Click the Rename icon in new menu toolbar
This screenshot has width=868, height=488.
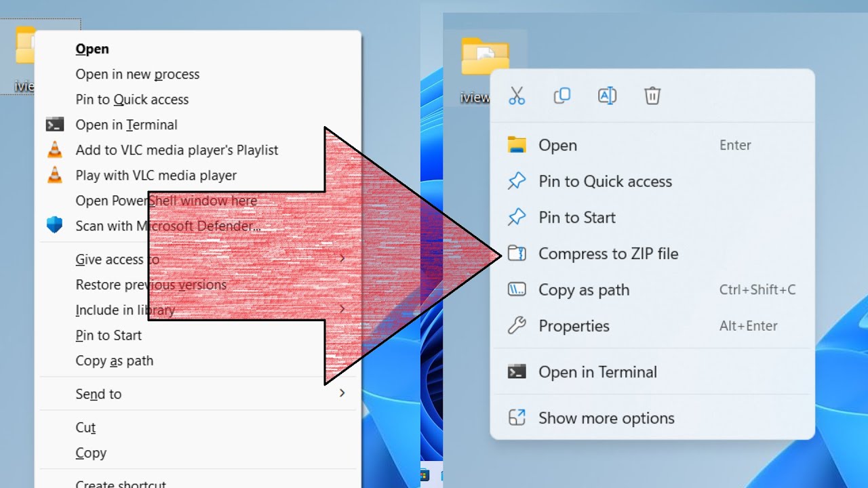pyautogui.click(x=607, y=96)
